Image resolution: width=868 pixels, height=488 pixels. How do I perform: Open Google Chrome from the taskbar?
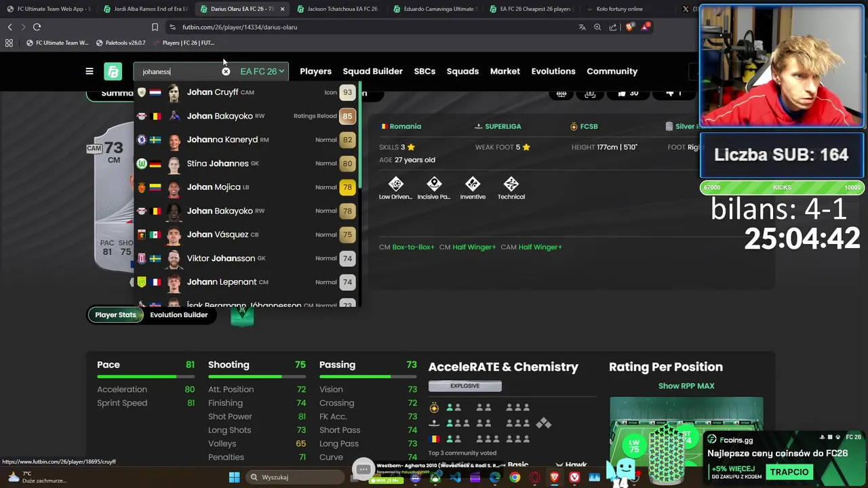[515, 477]
